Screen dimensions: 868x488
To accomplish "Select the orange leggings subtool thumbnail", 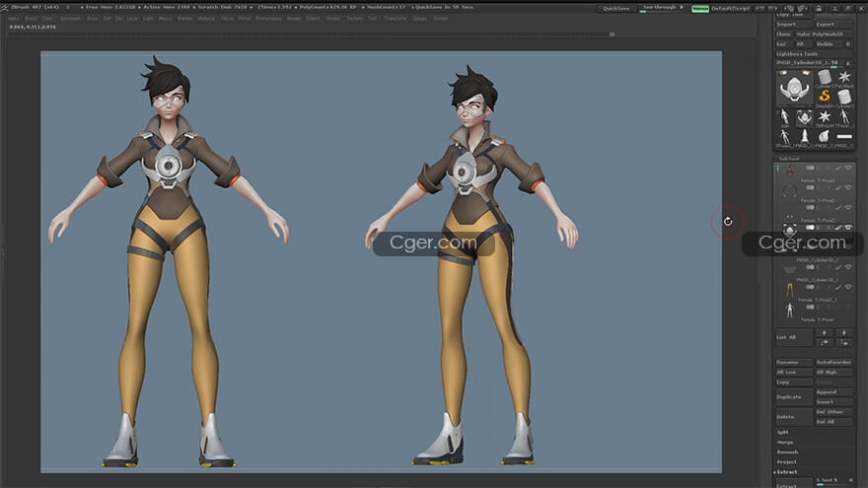I will click(x=789, y=290).
